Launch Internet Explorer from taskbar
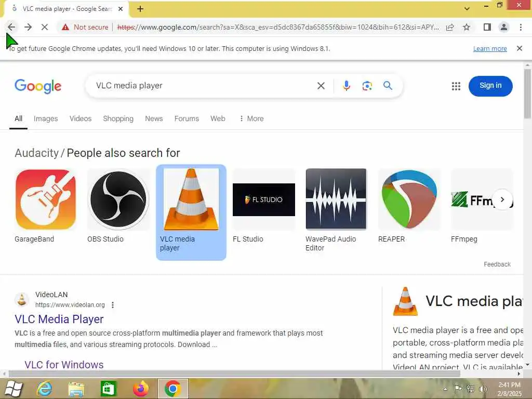The width and height of the screenshot is (532, 399). click(45, 389)
